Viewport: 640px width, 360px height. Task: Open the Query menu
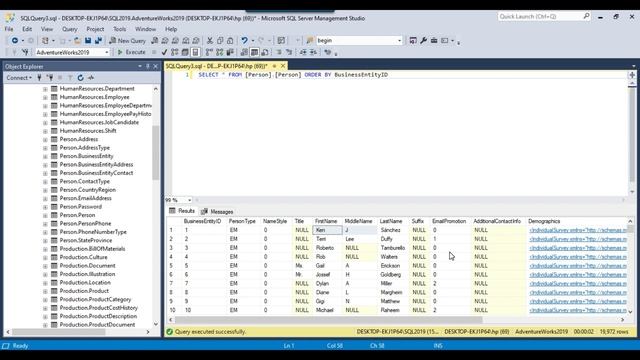[69, 29]
